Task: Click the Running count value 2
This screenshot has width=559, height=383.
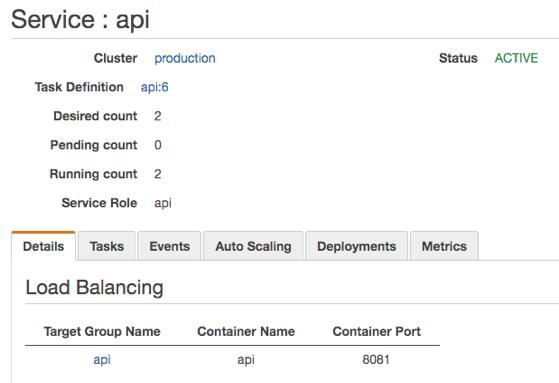Action: point(158,174)
